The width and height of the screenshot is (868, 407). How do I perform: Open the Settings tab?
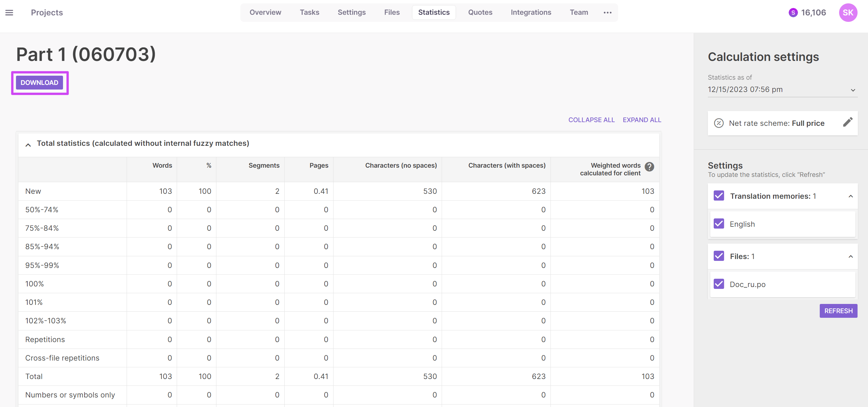(351, 13)
